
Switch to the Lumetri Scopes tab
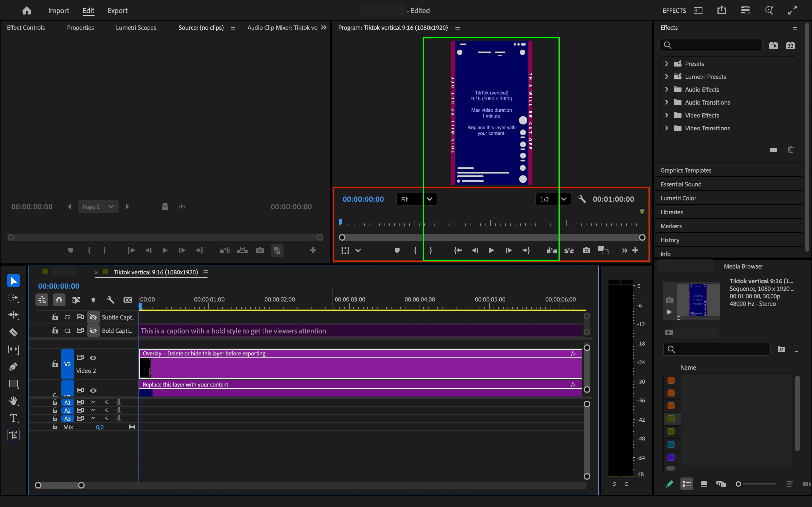click(x=136, y=27)
